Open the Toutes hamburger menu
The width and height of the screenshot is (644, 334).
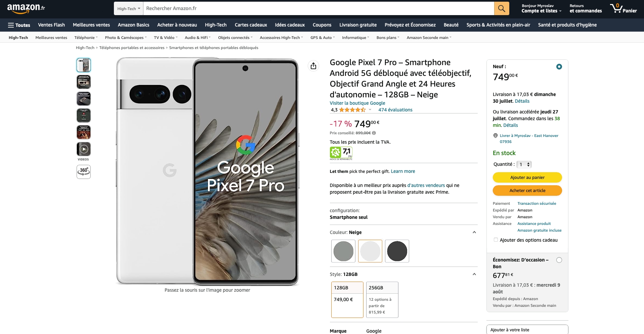[19, 25]
